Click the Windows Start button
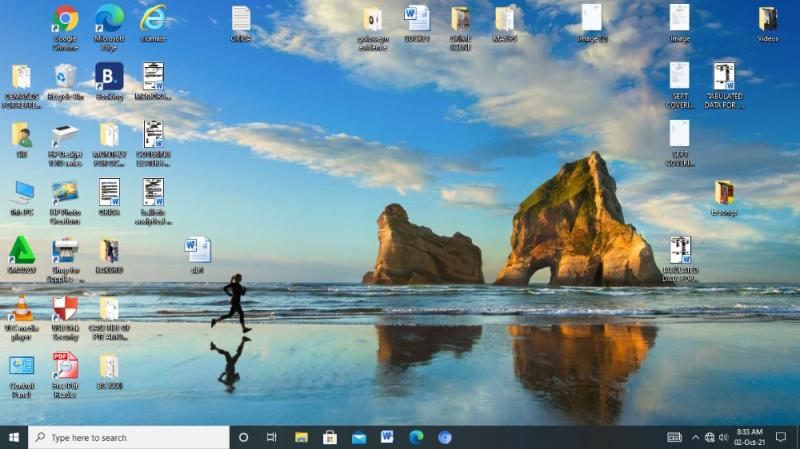Image resolution: width=800 pixels, height=449 pixels. 14,437
